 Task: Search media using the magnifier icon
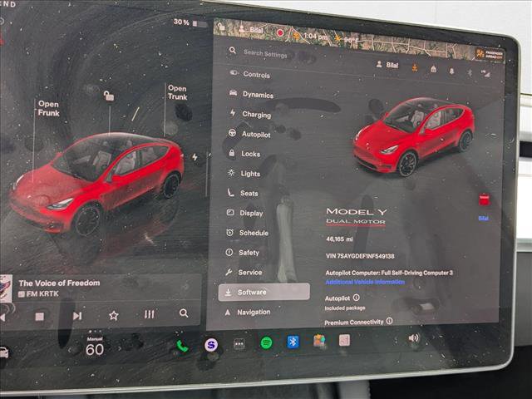[x=184, y=313]
